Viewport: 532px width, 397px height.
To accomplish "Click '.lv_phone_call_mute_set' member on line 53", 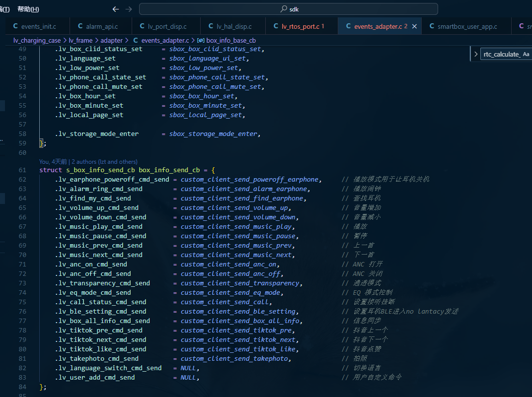I will (98, 87).
